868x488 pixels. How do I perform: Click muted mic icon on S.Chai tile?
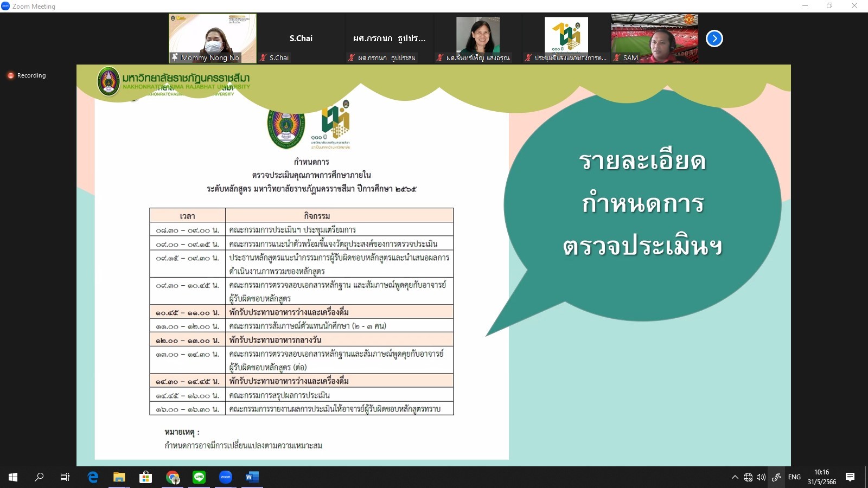point(264,57)
